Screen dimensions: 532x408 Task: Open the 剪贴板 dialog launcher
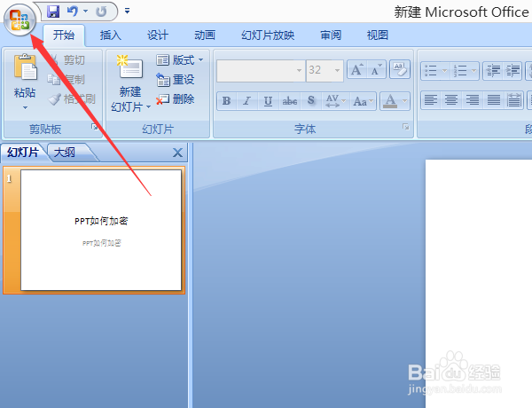pos(95,127)
